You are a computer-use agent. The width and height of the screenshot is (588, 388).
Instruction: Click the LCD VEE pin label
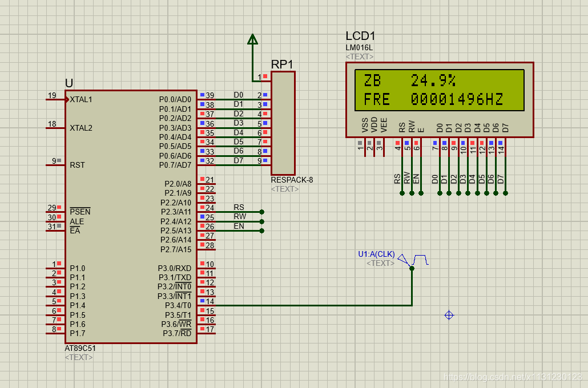(x=384, y=125)
